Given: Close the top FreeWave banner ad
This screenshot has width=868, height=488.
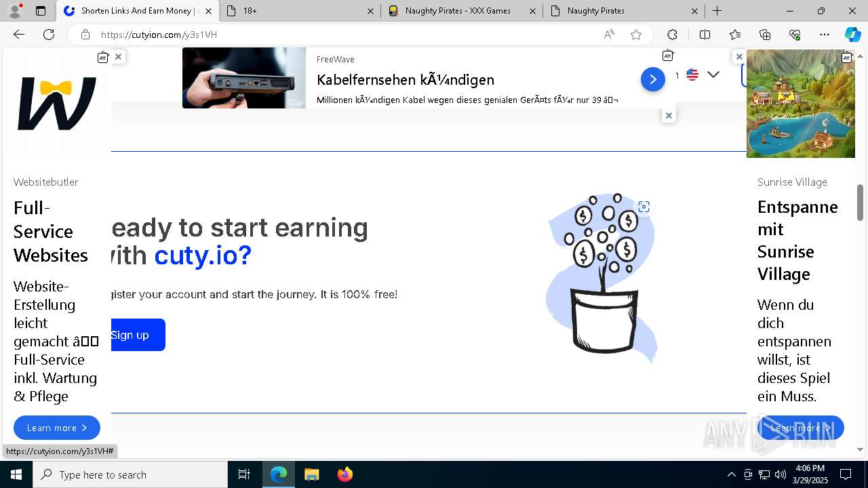Looking at the screenshot, I should pos(669,116).
